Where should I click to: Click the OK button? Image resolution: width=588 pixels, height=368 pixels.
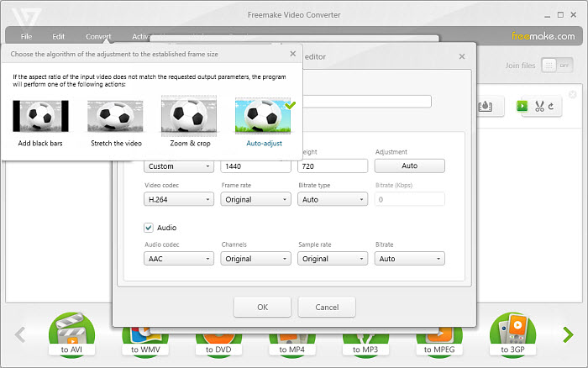pos(262,307)
